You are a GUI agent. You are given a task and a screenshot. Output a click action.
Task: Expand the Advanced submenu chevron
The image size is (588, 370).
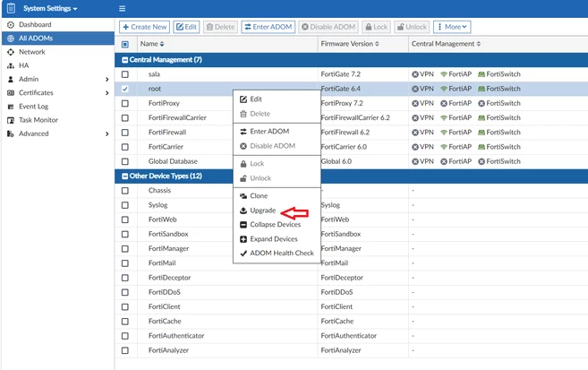click(107, 133)
